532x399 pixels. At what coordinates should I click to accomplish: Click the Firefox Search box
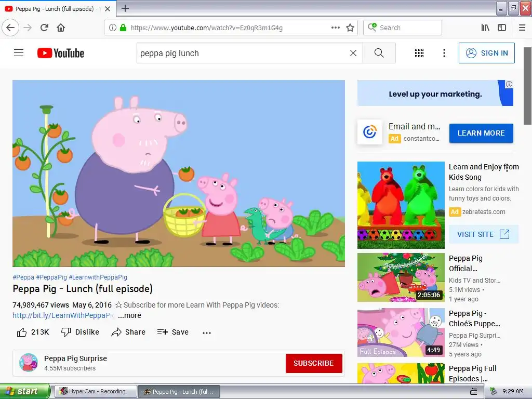pyautogui.click(x=403, y=28)
